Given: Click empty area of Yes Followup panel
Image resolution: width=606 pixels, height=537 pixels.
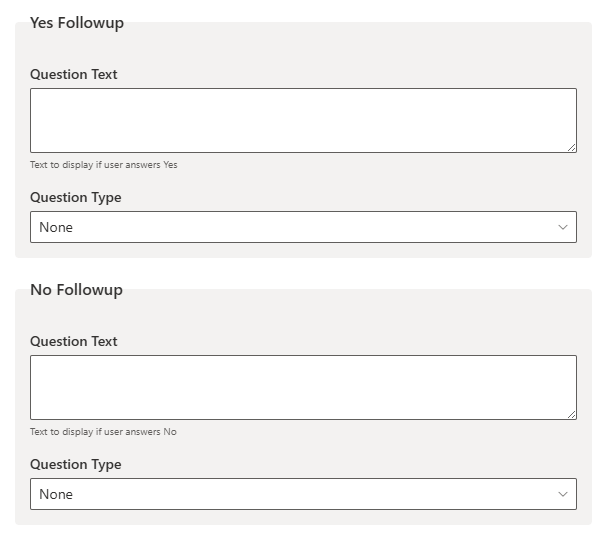Looking at the screenshot, I should 348,46.
